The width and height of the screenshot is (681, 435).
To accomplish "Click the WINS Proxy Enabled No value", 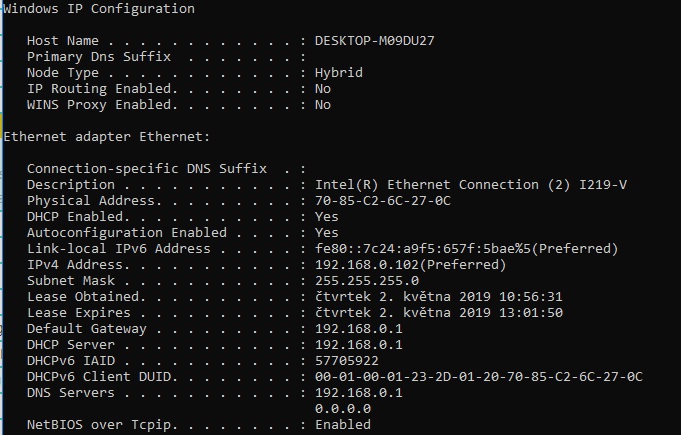I will point(323,104).
